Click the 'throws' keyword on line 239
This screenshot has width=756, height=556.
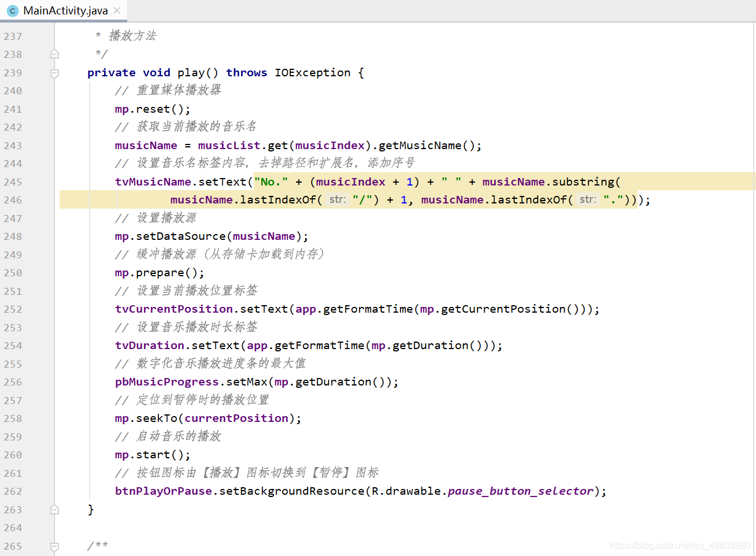point(247,73)
